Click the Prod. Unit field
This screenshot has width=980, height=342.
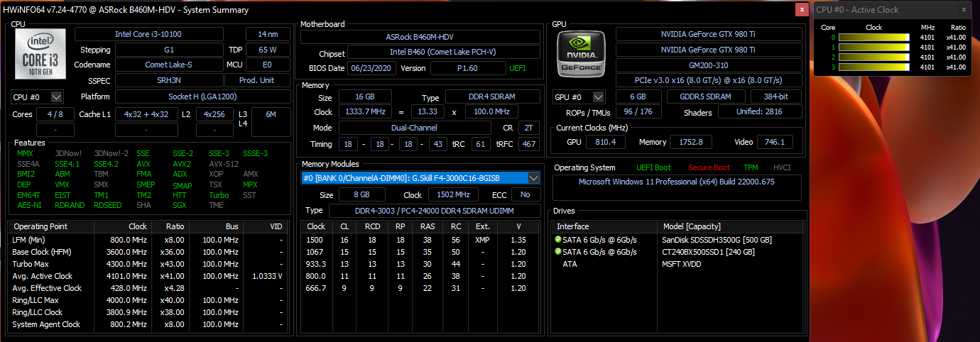click(257, 80)
